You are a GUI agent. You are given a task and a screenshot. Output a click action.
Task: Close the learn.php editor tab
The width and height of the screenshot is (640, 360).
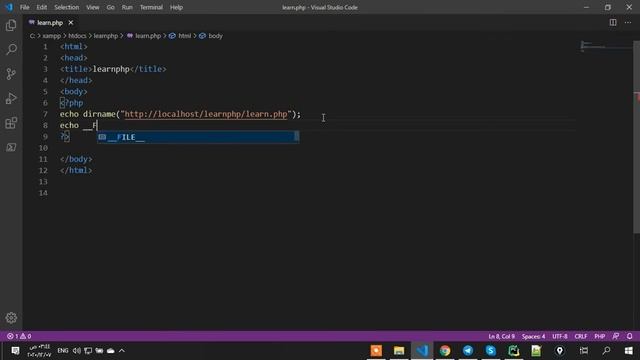pos(71,22)
